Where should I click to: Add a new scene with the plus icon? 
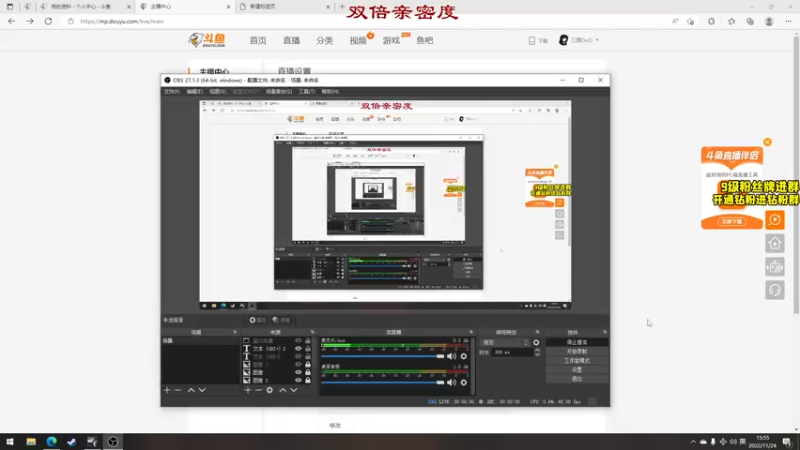(167, 390)
